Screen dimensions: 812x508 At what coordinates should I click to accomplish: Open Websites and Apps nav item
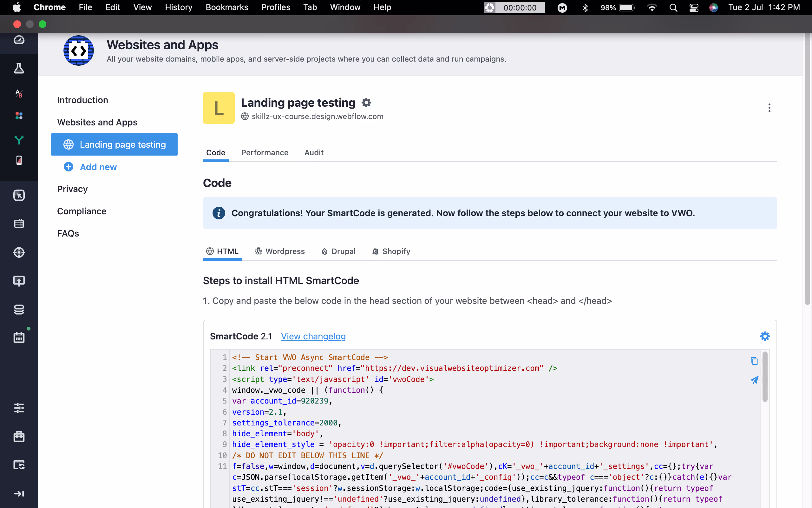(x=97, y=122)
